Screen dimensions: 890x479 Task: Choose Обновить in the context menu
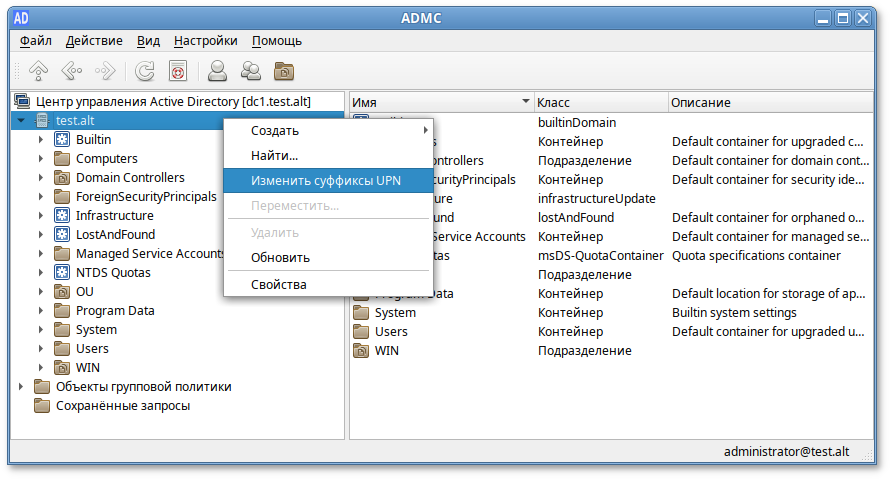pyautogui.click(x=328, y=258)
